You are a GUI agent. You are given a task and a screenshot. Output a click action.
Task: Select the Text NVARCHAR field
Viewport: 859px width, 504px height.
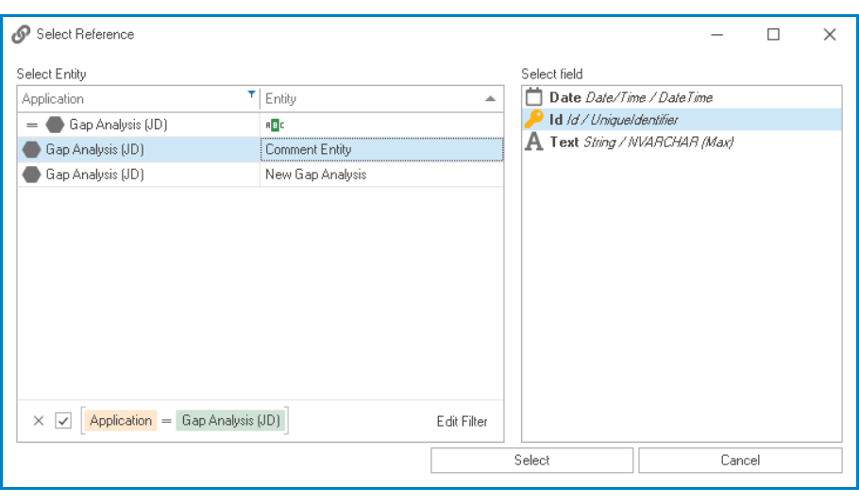coord(682,142)
